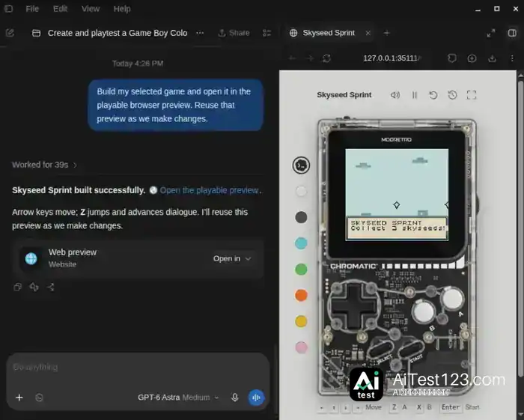The image size is (524, 420).
Task: Click the X key hint below console
Action: pos(418,407)
